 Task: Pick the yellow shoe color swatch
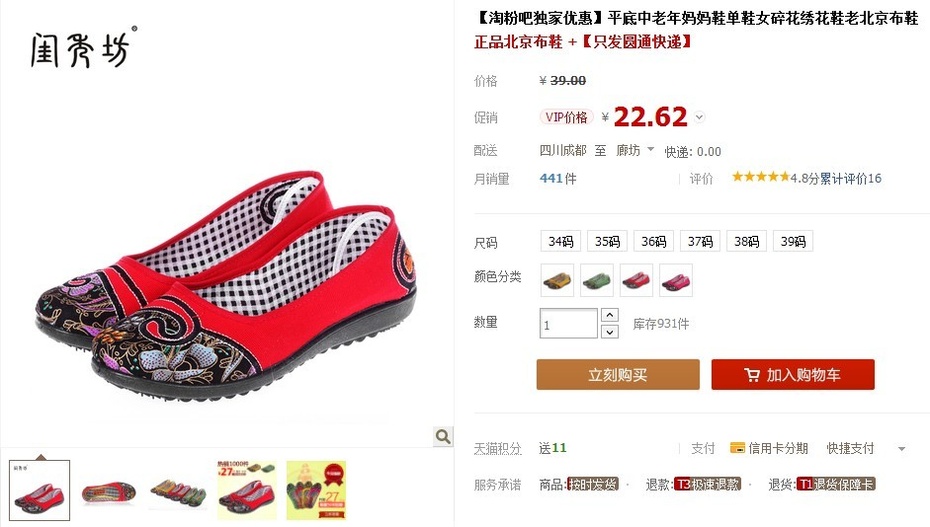[558, 280]
